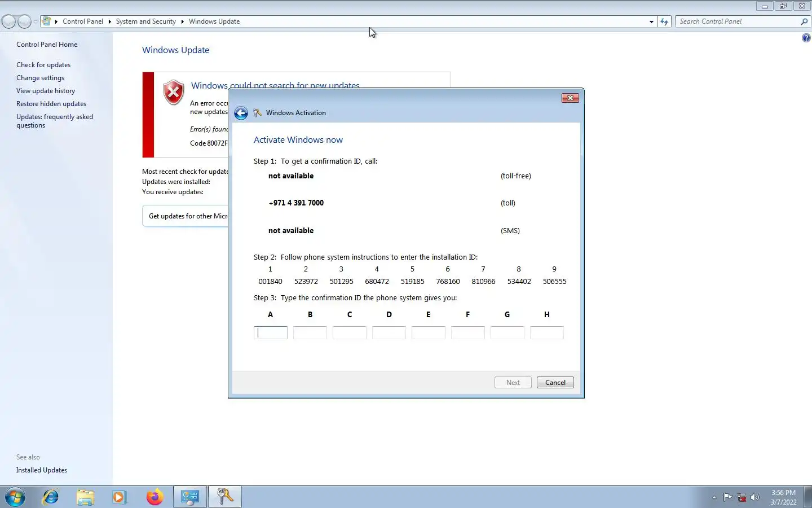Screen dimensions: 812x508
Task: Open Updates frequently asked questions link
Action: 55,121
